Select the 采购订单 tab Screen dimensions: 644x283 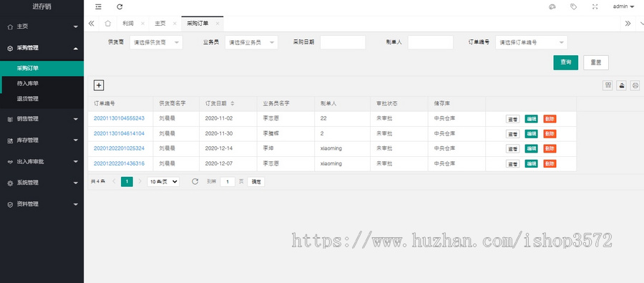(x=197, y=24)
